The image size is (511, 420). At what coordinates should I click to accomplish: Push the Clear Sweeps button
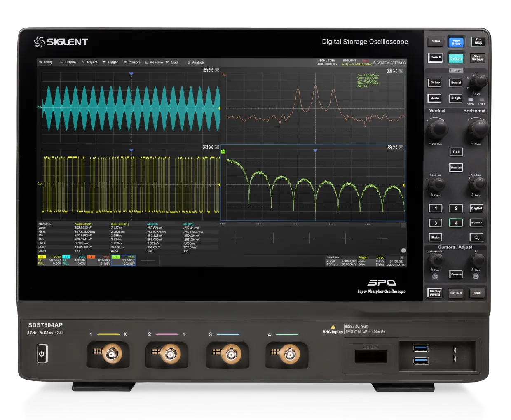click(x=478, y=58)
